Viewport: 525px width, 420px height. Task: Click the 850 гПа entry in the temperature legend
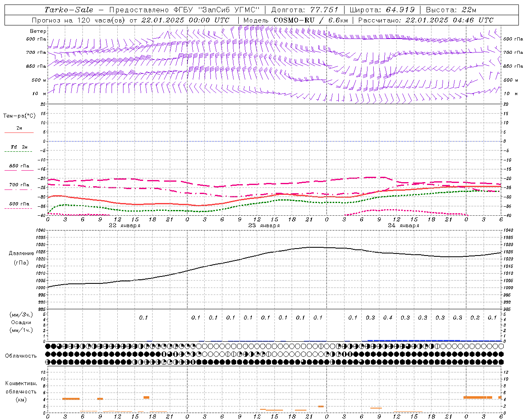click(x=19, y=166)
